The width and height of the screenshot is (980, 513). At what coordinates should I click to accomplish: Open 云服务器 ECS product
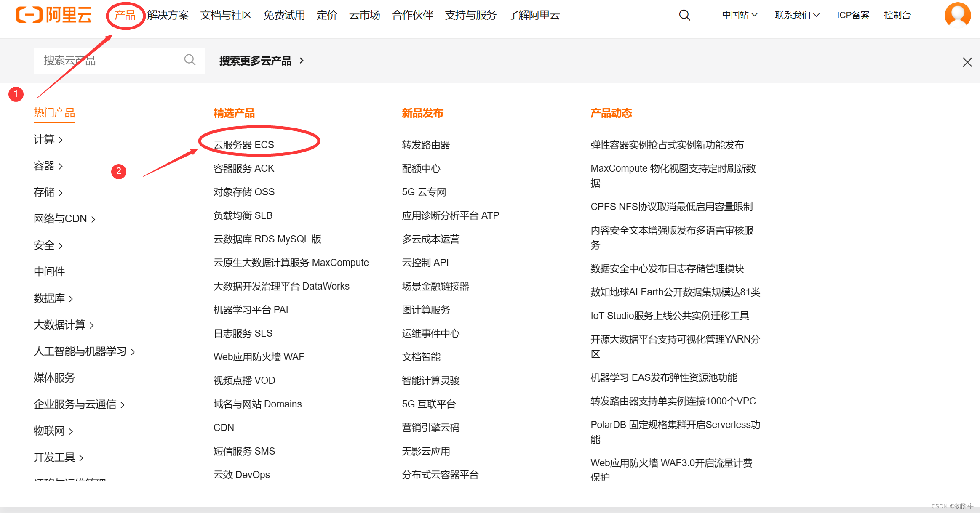(x=244, y=145)
